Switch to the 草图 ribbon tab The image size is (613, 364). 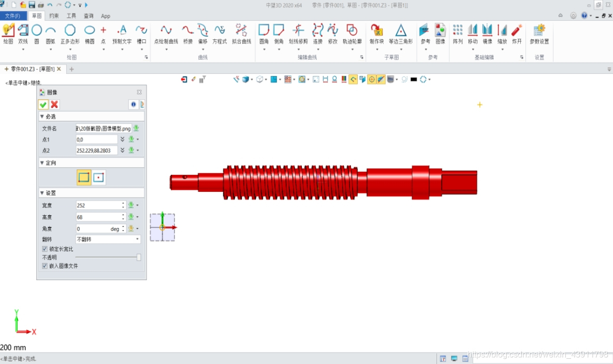(x=37, y=16)
